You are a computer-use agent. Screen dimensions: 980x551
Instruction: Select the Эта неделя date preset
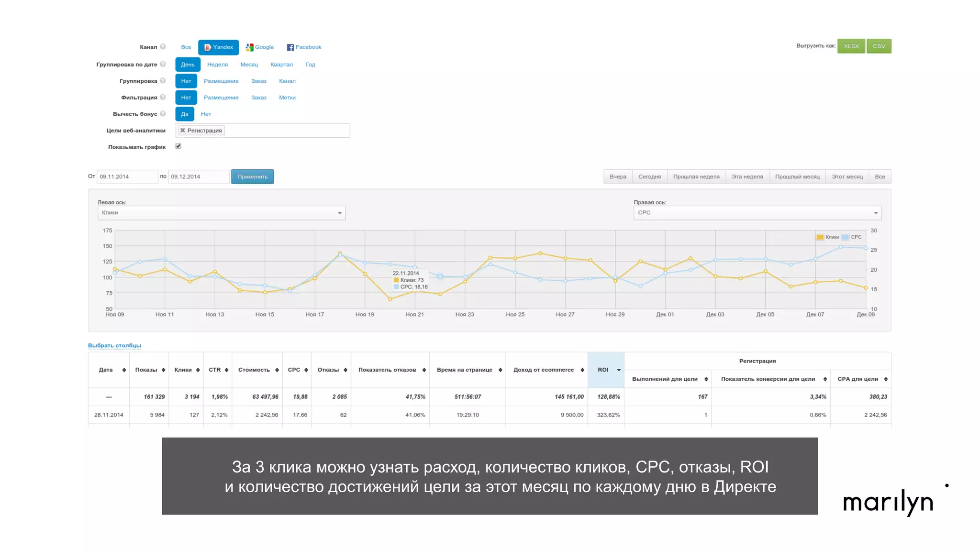point(747,176)
